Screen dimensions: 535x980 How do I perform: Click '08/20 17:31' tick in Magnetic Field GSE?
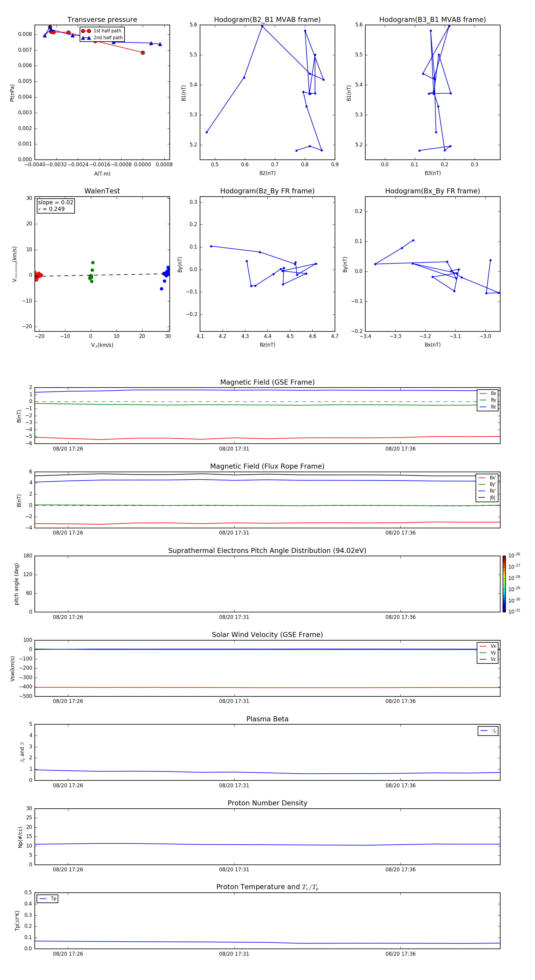[x=234, y=449]
